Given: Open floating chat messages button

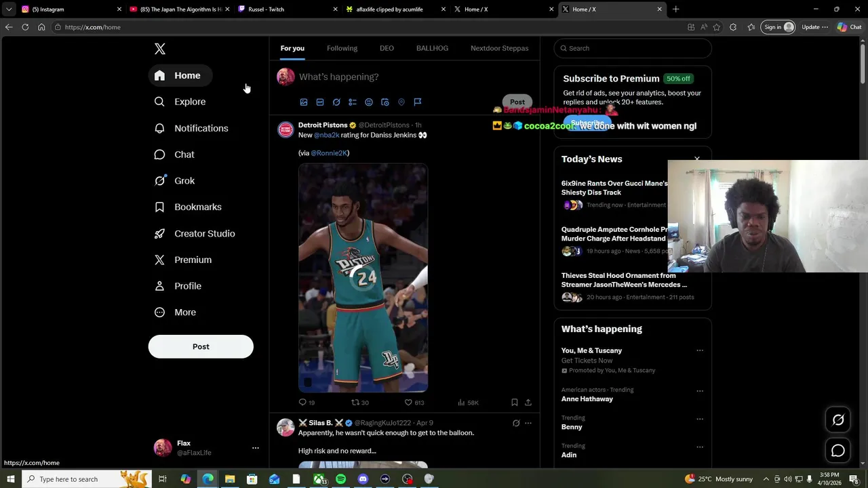Looking at the screenshot, I should point(838,451).
